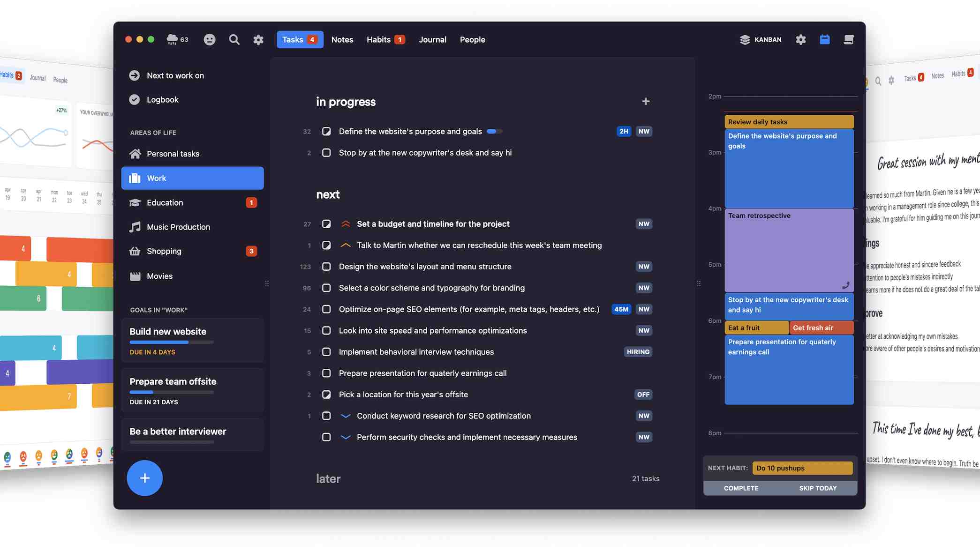Click the Build new website progress bar
This screenshot has width=980, height=551.
click(x=171, y=343)
